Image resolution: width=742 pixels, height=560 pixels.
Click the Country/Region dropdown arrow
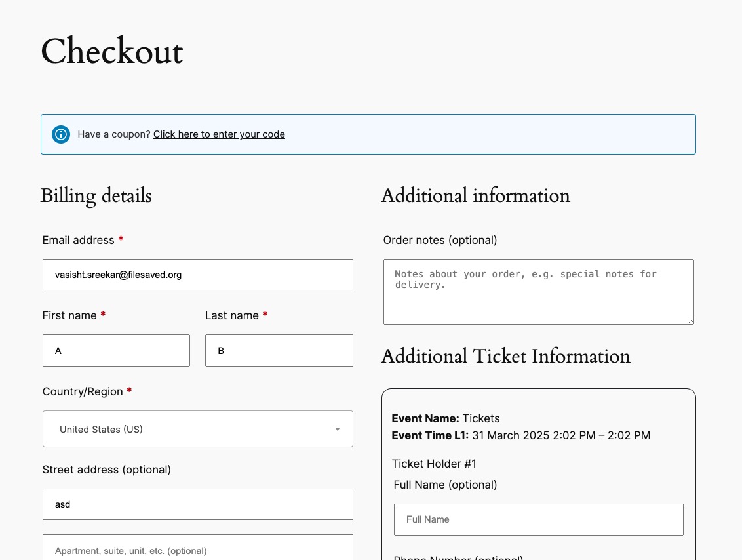(338, 430)
